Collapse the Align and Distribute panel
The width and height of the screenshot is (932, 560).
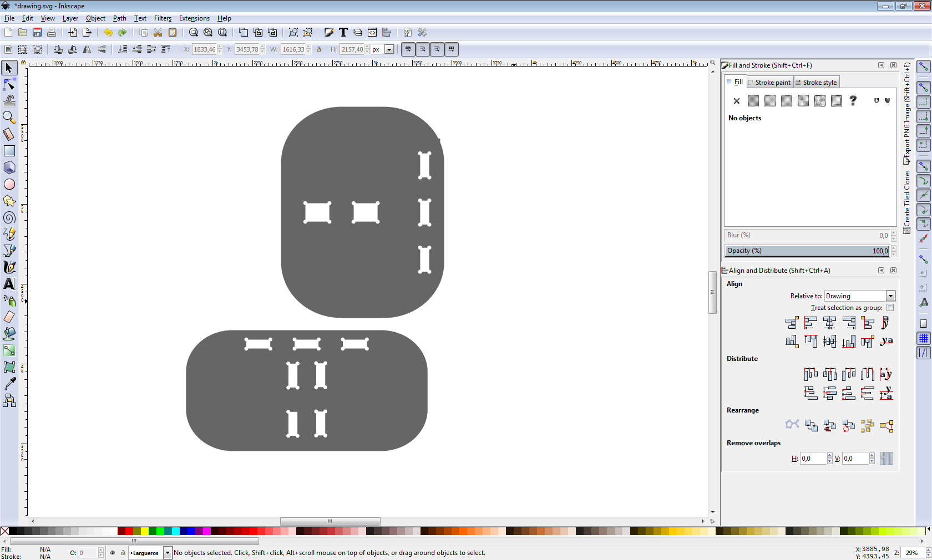click(x=881, y=271)
